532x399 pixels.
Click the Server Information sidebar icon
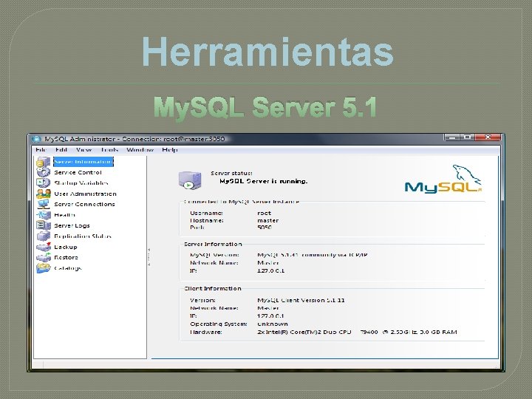[44, 162]
